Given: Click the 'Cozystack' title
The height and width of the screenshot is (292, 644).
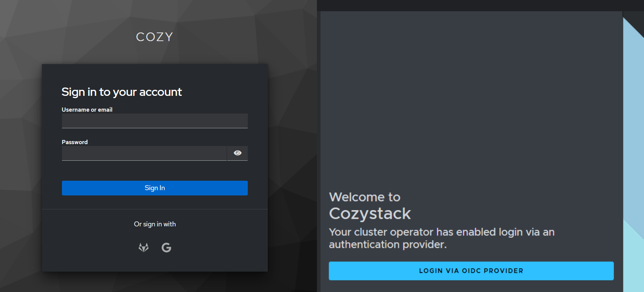Looking at the screenshot, I should click(370, 214).
